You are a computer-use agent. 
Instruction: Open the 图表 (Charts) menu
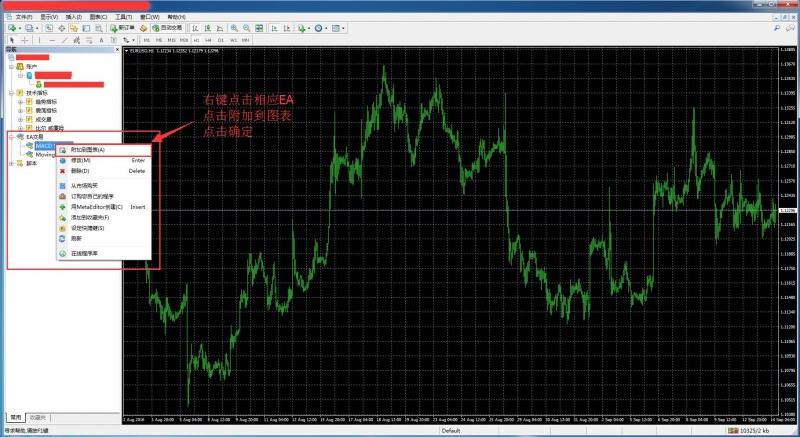(x=99, y=17)
